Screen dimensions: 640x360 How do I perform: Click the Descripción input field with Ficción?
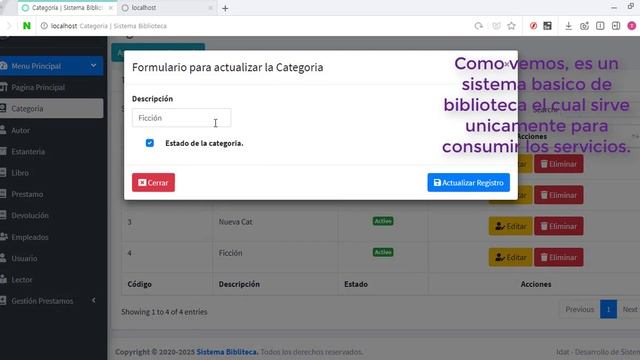182,118
